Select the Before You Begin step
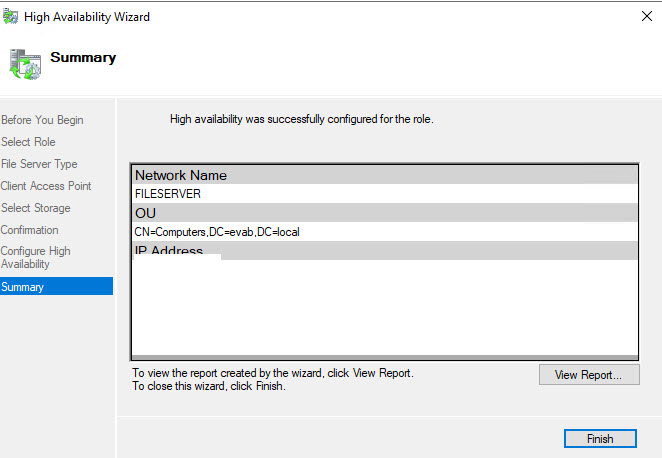 click(42, 120)
